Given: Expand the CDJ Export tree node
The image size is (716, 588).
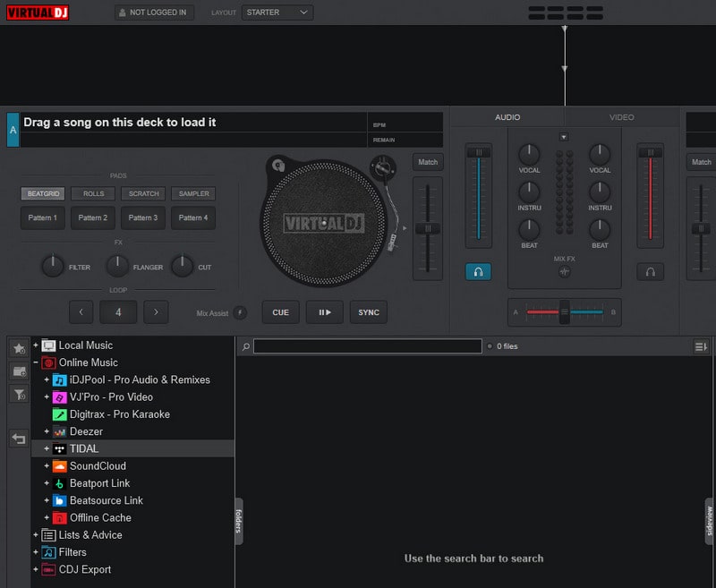Looking at the screenshot, I should pyautogui.click(x=36, y=569).
